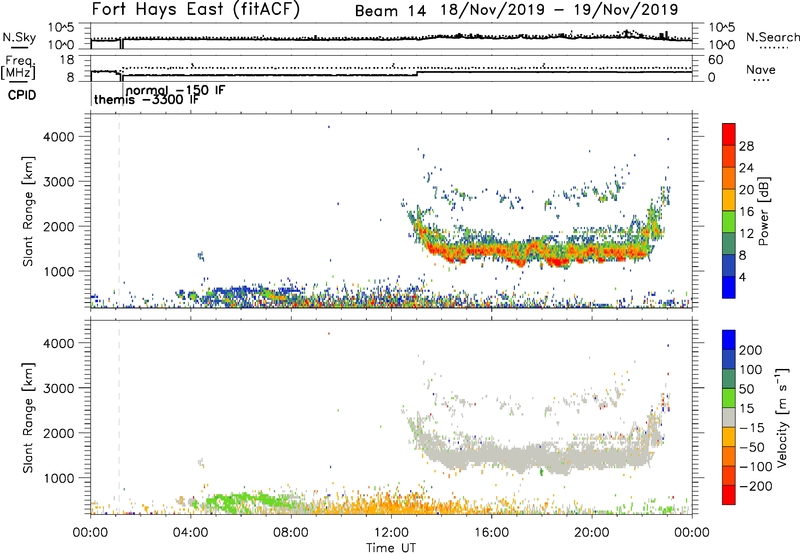Click the 'Power [dB]' color bar label
The image size is (800, 554).
pos(764,211)
